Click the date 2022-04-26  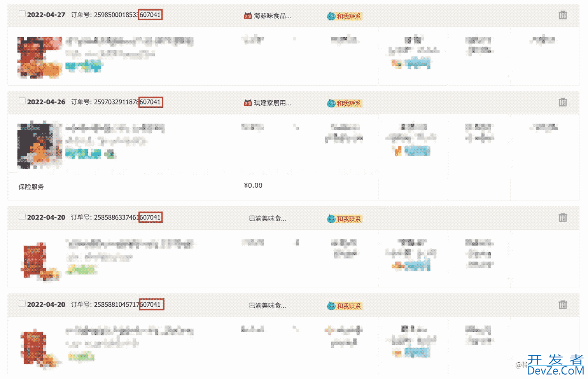click(x=46, y=102)
